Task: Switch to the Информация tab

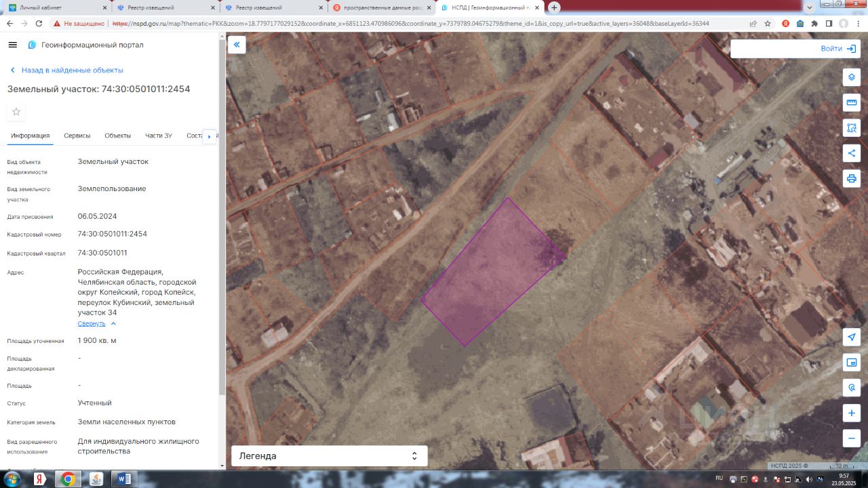Action: [x=30, y=136]
